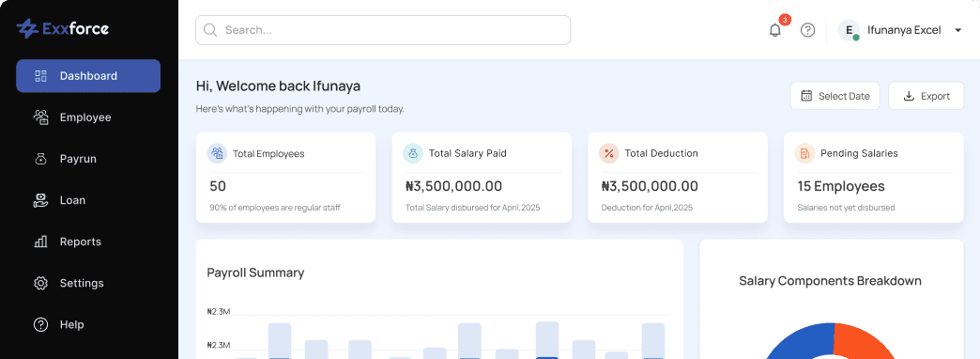Click the red notification badge showing 3
The height and width of the screenshot is (359, 980).
785,20
